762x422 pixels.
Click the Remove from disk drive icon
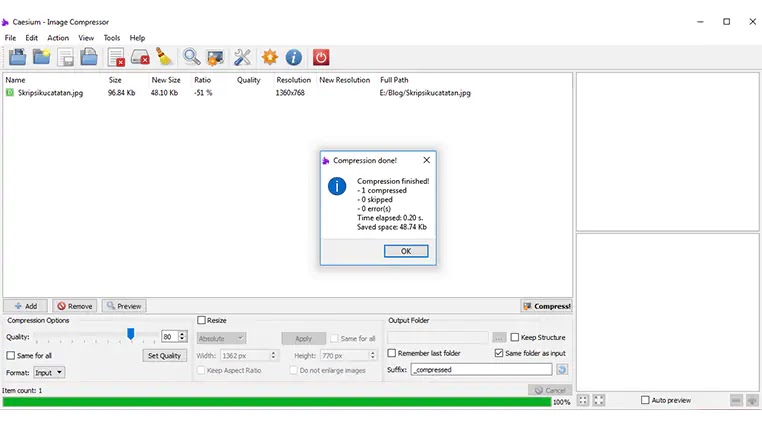pyautogui.click(x=140, y=57)
